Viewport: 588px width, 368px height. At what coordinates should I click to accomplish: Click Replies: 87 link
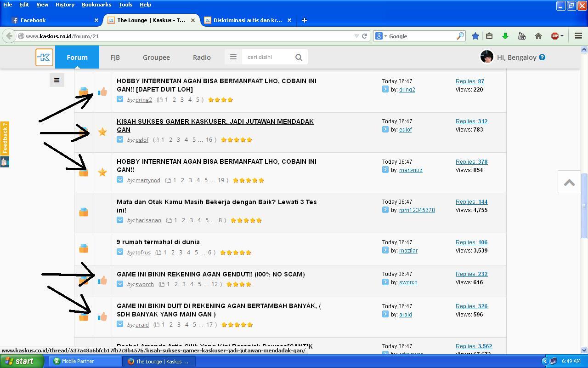470,81
